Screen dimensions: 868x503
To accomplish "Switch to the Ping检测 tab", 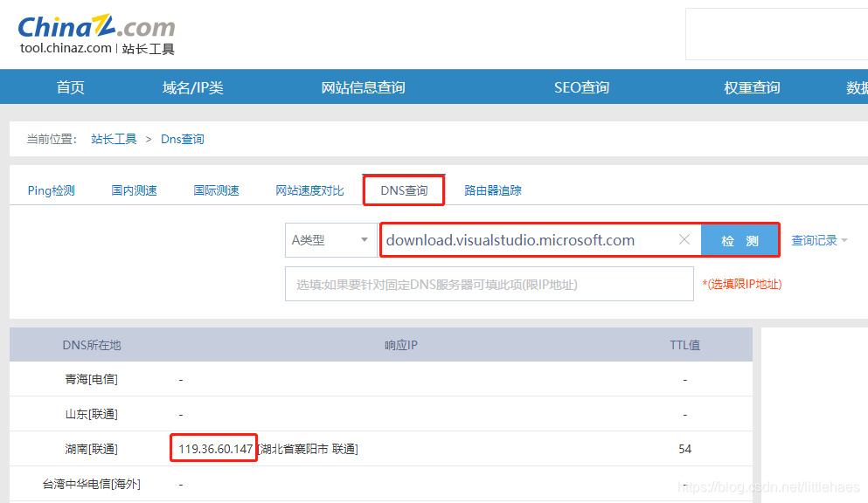I will click(x=51, y=190).
